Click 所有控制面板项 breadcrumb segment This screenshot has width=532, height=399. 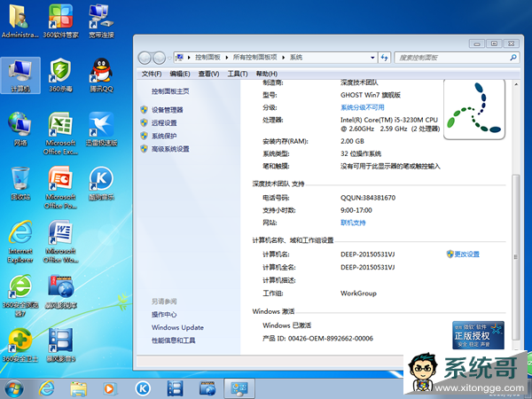254,58
